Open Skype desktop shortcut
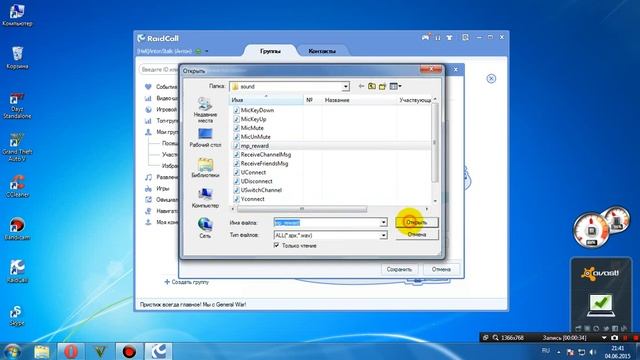 [x=17, y=315]
